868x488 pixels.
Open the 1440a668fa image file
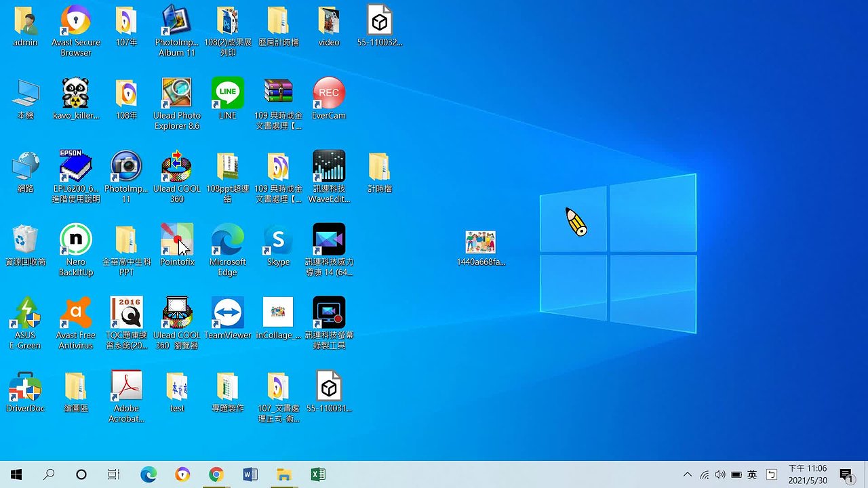pyautogui.click(x=481, y=243)
